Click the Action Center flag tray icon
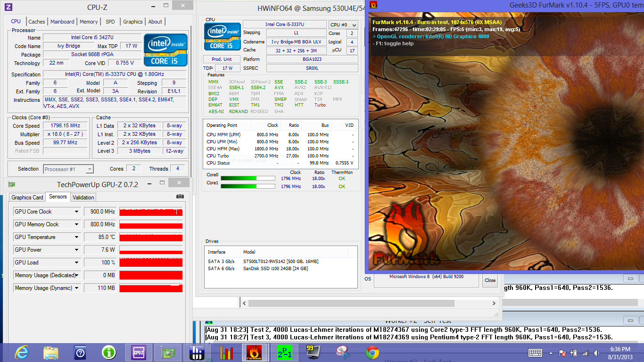The height and width of the screenshot is (362, 644). click(562, 353)
